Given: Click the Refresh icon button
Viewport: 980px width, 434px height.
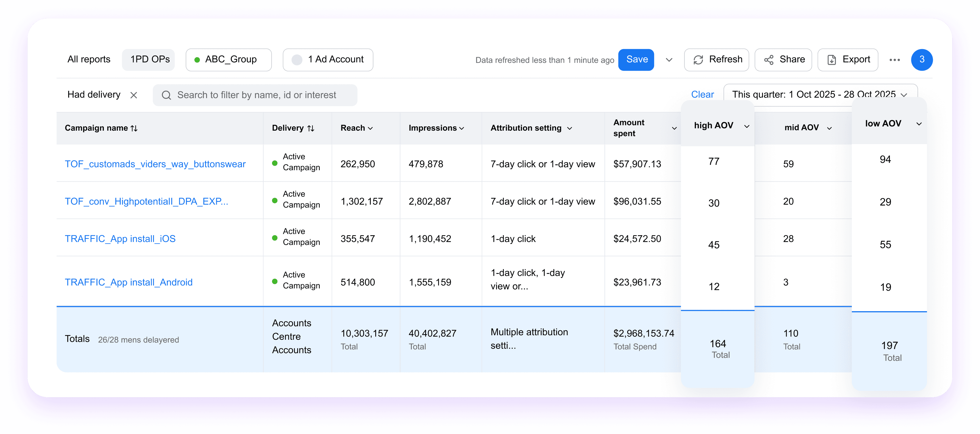Looking at the screenshot, I should coord(698,60).
